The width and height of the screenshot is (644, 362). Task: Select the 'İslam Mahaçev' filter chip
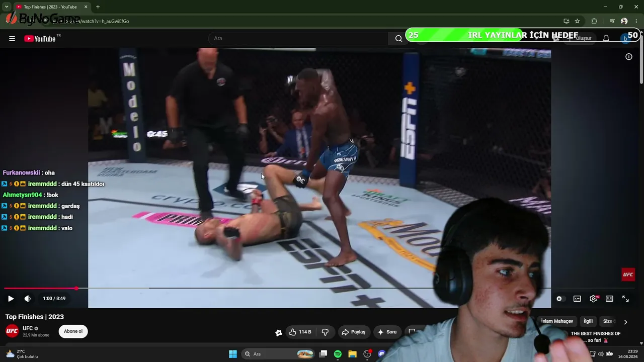point(557,321)
